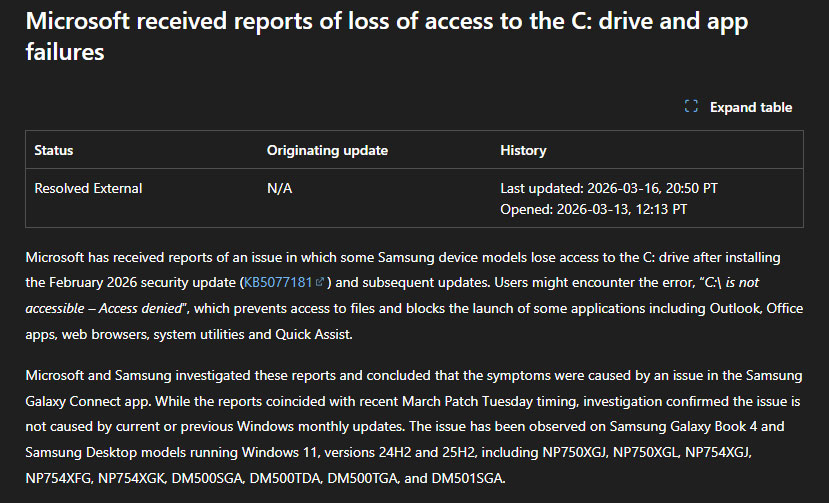Click the N/A originating update cell
Screen dimensions: 829x503
coord(279,188)
